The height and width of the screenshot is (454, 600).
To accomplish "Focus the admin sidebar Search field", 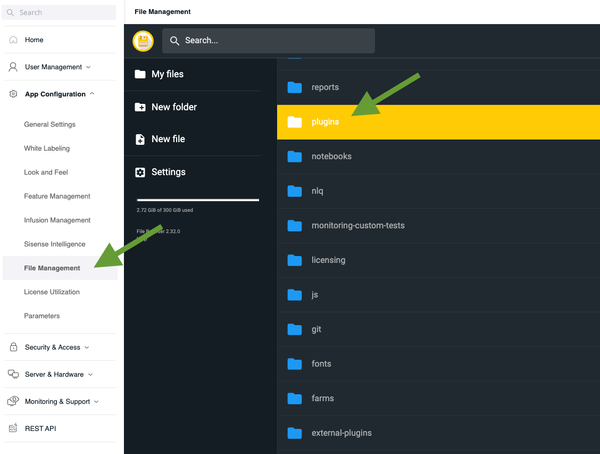I will (x=59, y=12).
